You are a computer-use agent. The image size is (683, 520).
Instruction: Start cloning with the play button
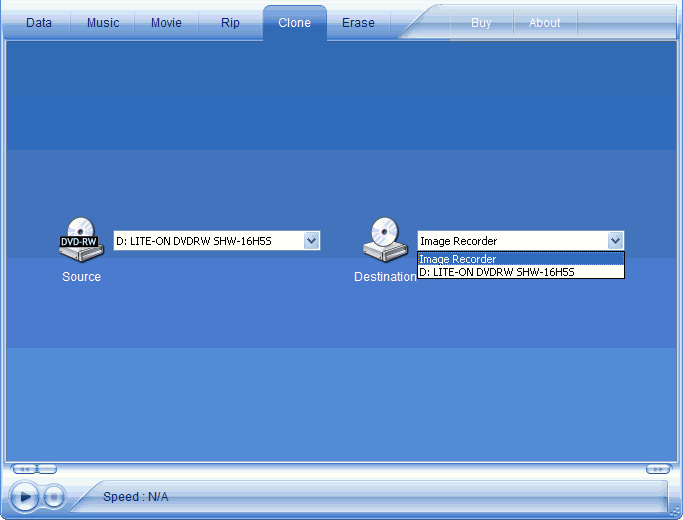point(24,496)
